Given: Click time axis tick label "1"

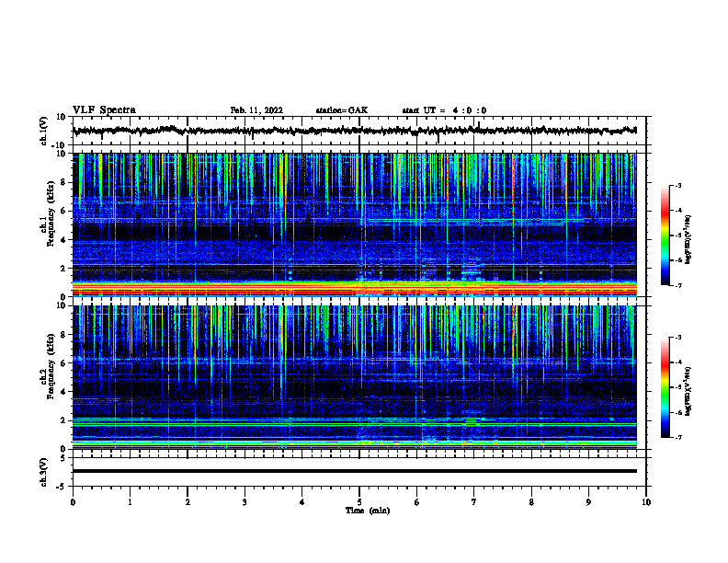Looking at the screenshot, I should pos(130,502).
